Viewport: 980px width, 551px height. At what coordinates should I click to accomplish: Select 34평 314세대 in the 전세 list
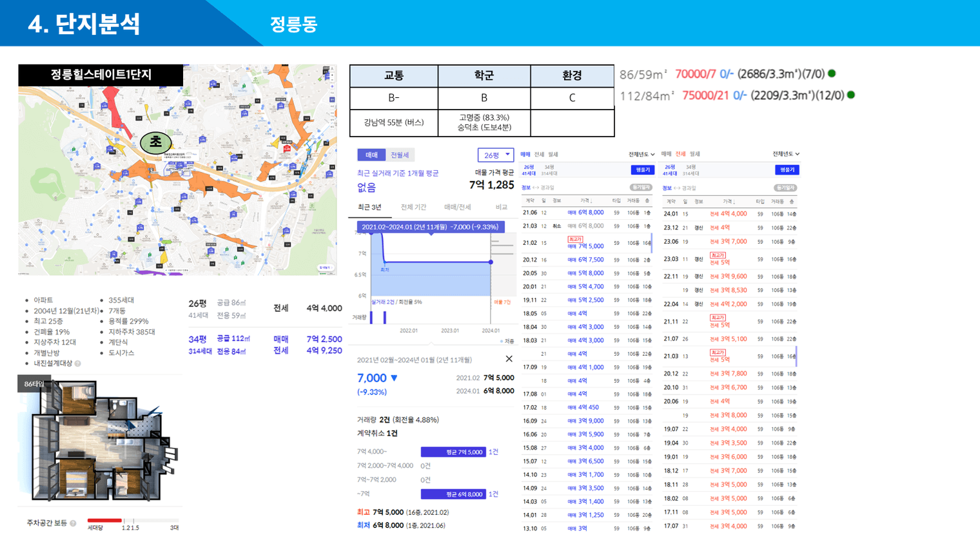tap(691, 170)
